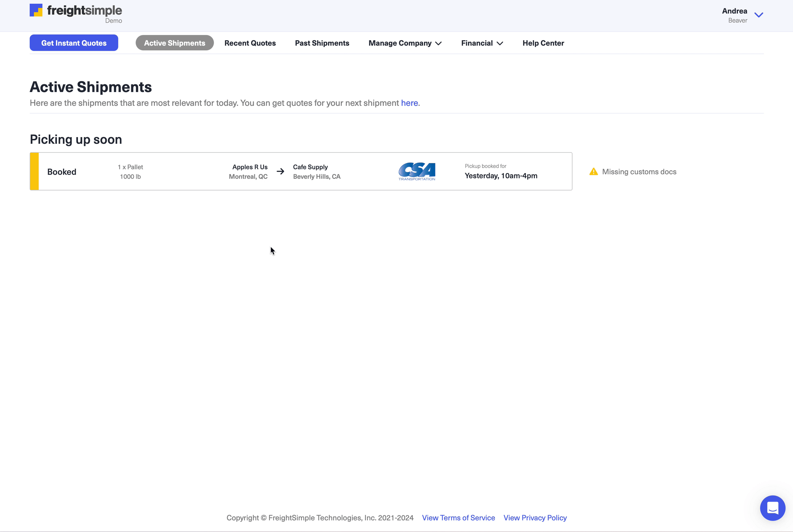
Task: Expand the Manage Company dropdown
Action: 405,43
